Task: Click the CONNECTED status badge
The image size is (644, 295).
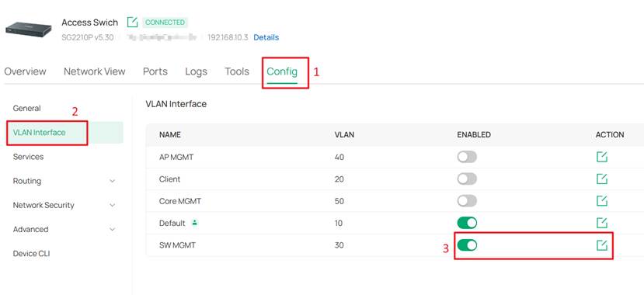Action: [165, 23]
